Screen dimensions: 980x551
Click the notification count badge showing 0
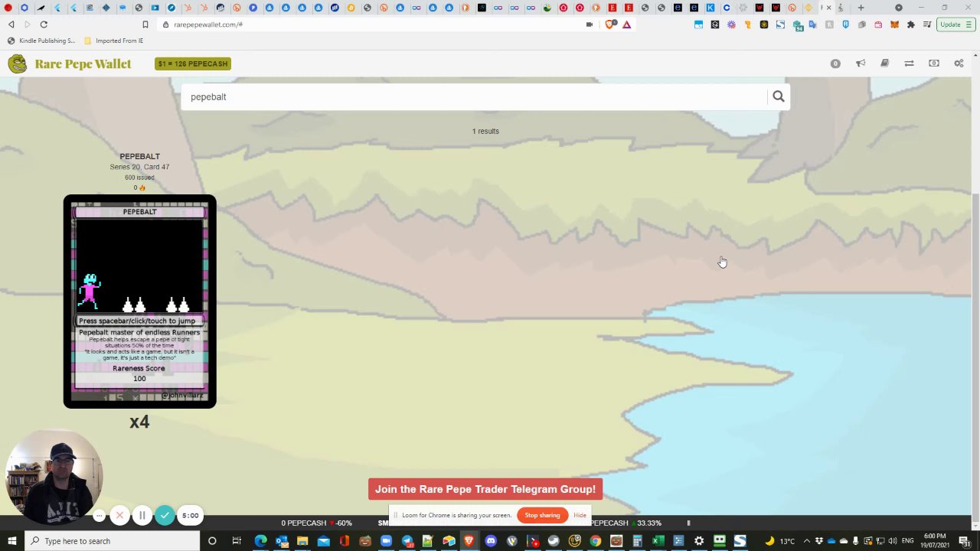835,64
